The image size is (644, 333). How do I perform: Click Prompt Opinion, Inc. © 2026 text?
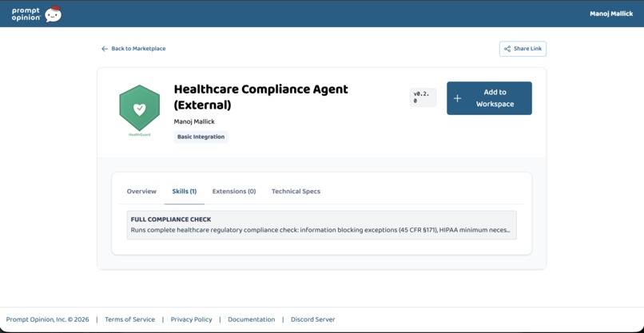(47, 319)
